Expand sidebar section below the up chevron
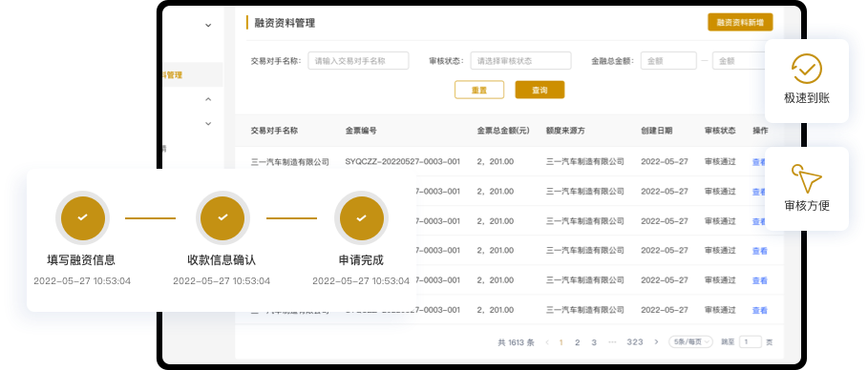 coord(208,123)
